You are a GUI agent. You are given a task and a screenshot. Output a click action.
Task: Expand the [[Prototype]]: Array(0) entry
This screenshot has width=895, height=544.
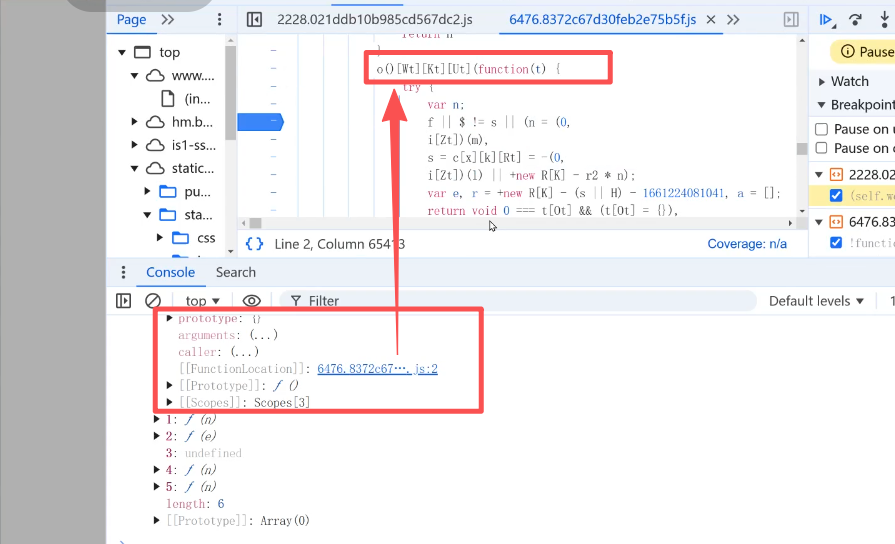(x=156, y=521)
